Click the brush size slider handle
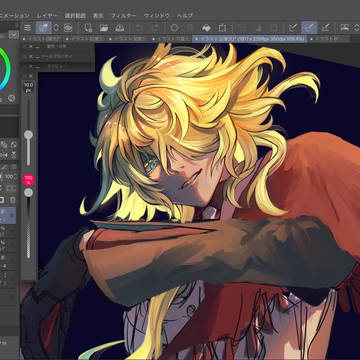 [x=28, y=134]
